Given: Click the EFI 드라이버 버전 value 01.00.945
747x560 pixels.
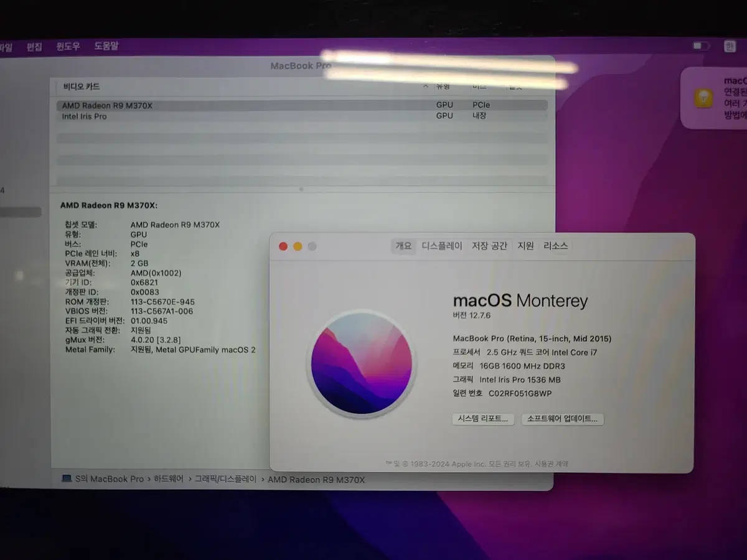Looking at the screenshot, I should pyautogui.click(x=149, y=321).
